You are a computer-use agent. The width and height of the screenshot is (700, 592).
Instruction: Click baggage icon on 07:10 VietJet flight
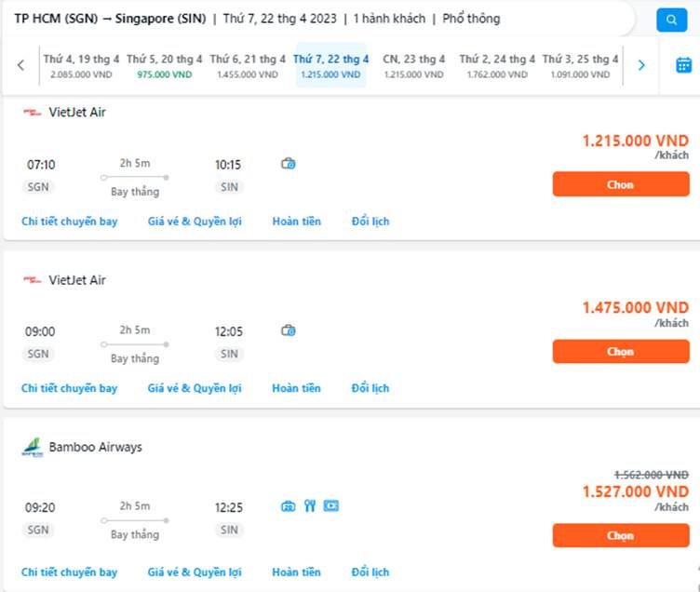click(x=289, y=164)
